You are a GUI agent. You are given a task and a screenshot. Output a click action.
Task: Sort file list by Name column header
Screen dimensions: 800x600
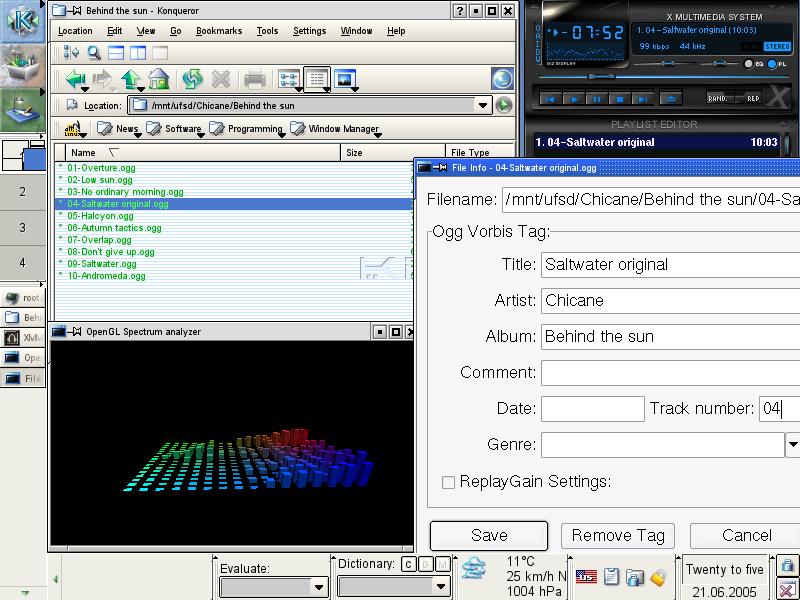pos(202,153)
